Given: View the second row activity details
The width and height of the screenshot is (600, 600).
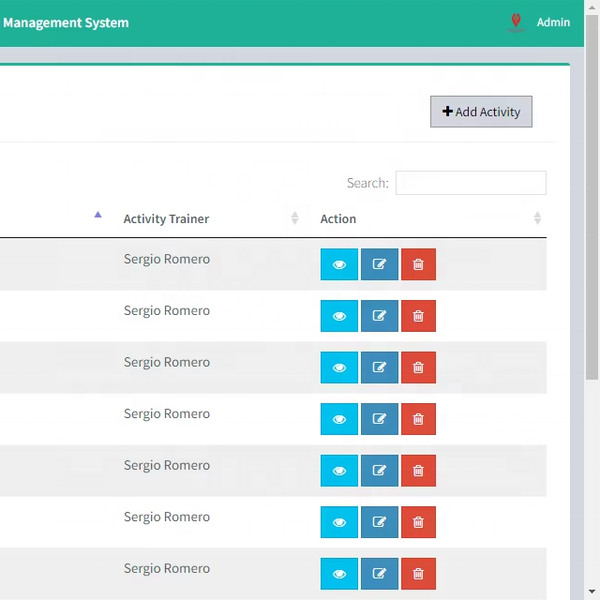Looking at the screenshot, I should pyautogui.click(x=339, y=316).
